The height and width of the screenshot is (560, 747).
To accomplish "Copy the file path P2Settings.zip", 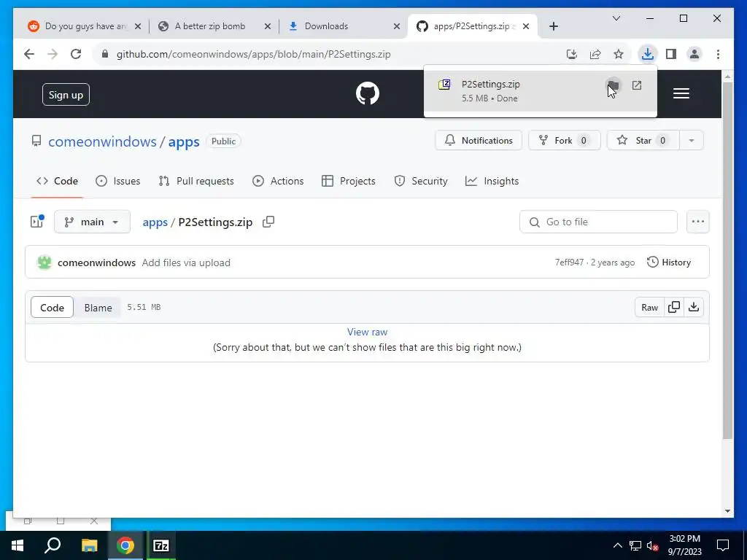I will (268, 222).
